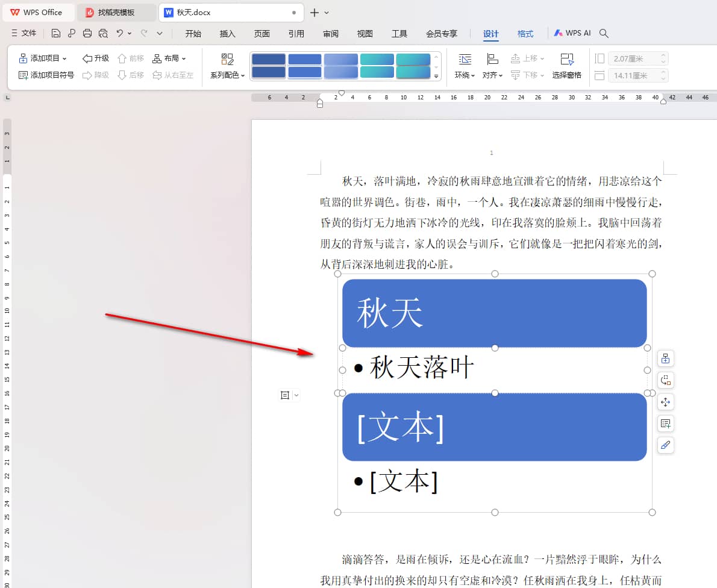
Task: Select the second medium blue style swatch
Action: coord(304,66)
